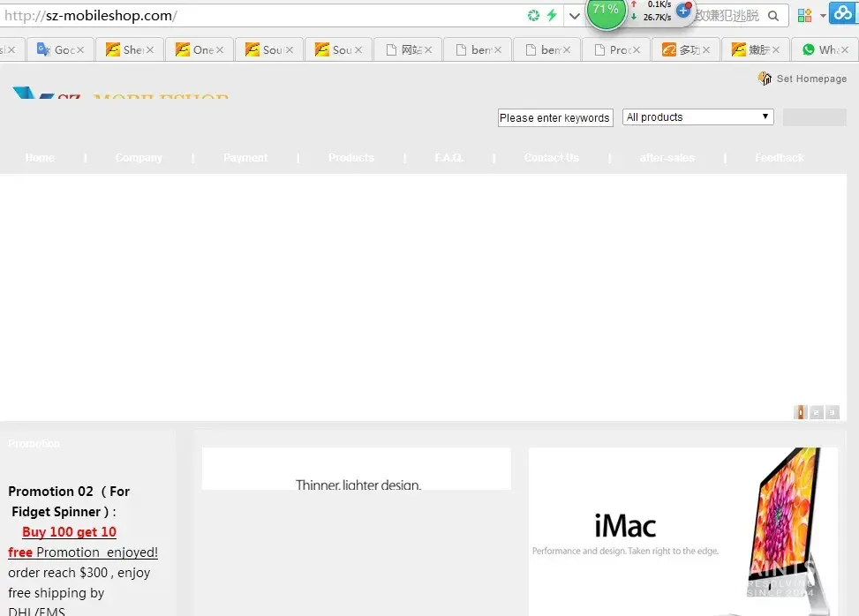
Task: Click the green refresh icon in address bar
Action: pos(533,16)
